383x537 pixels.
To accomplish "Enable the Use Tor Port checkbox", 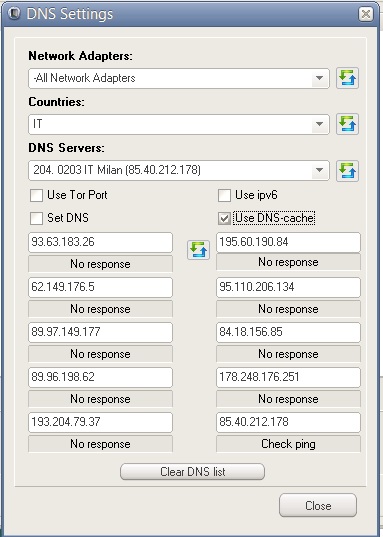I will 36,196.
